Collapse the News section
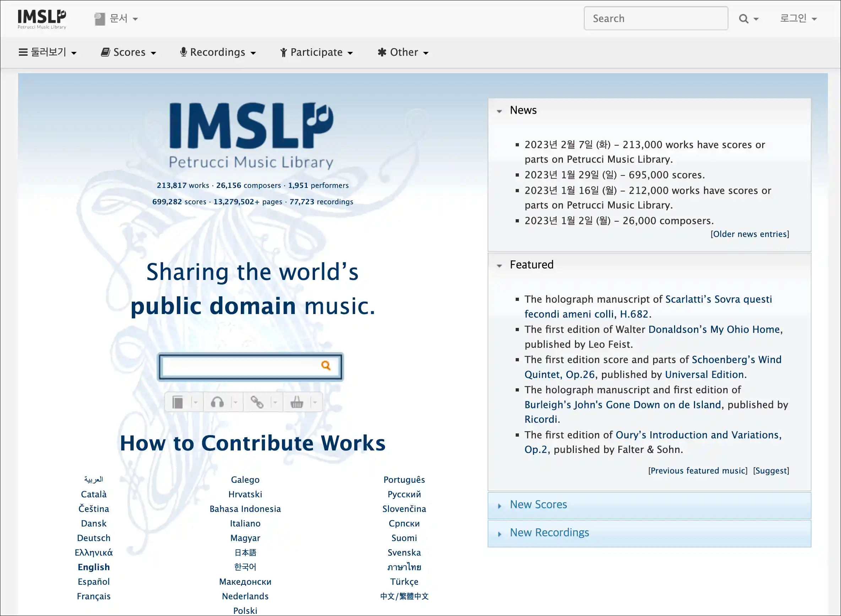Image resolution: width=841 pixels, height=616 pixels. click(499, 111)
